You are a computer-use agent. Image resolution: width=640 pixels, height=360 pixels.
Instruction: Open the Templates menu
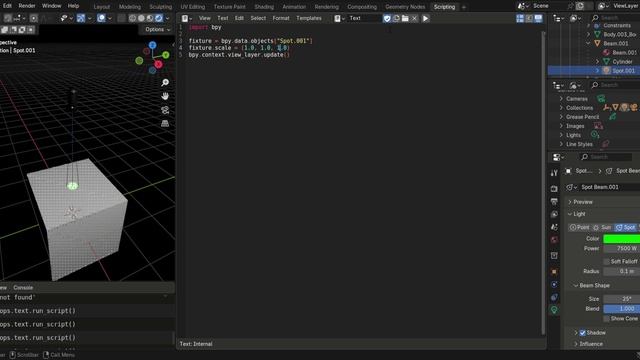(309, 18)
